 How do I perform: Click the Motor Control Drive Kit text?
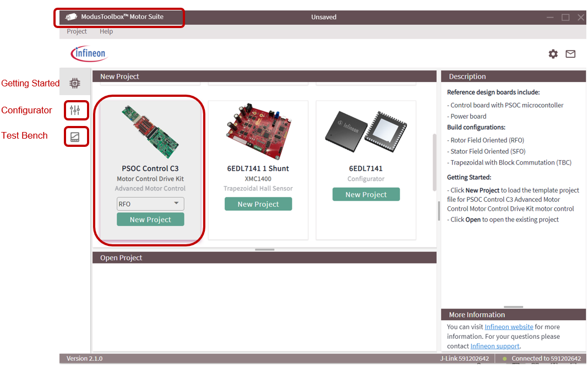tap(150, 179)
